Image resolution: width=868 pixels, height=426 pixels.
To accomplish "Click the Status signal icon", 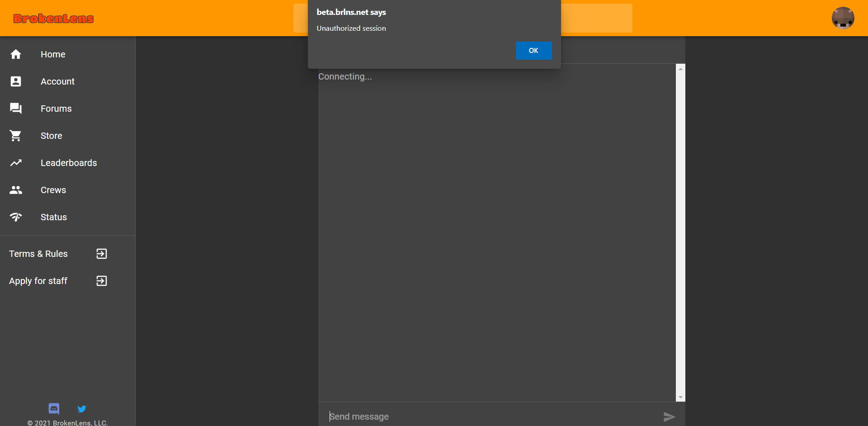I will click(x=16, y=217).
